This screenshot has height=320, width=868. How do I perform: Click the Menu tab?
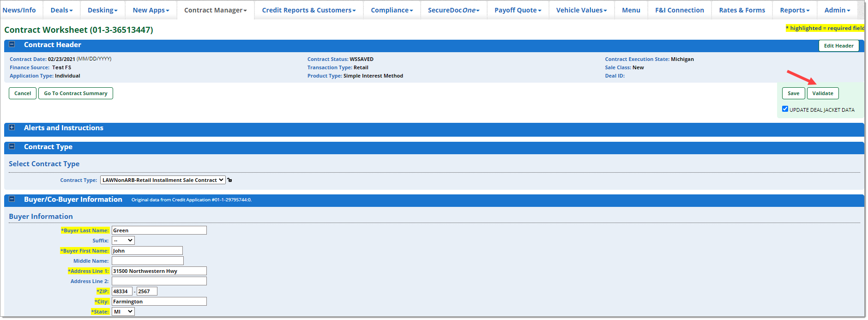(x=631, y=10)
